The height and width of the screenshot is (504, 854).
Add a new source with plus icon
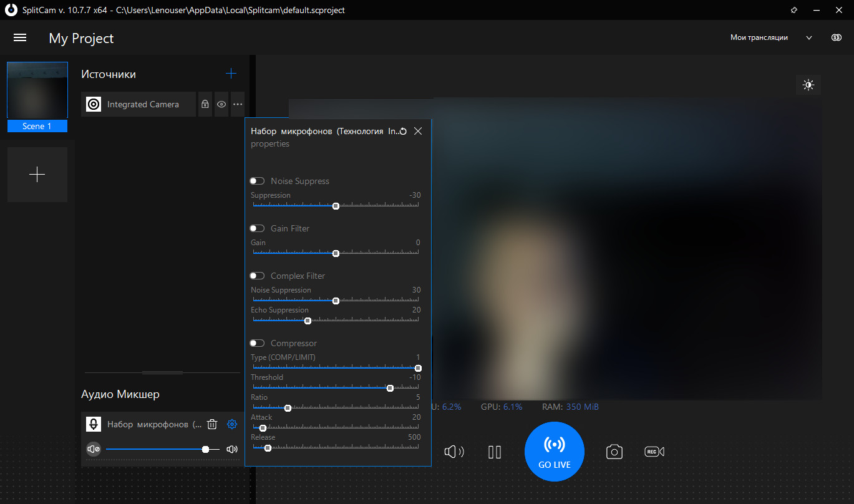point(231,74)
